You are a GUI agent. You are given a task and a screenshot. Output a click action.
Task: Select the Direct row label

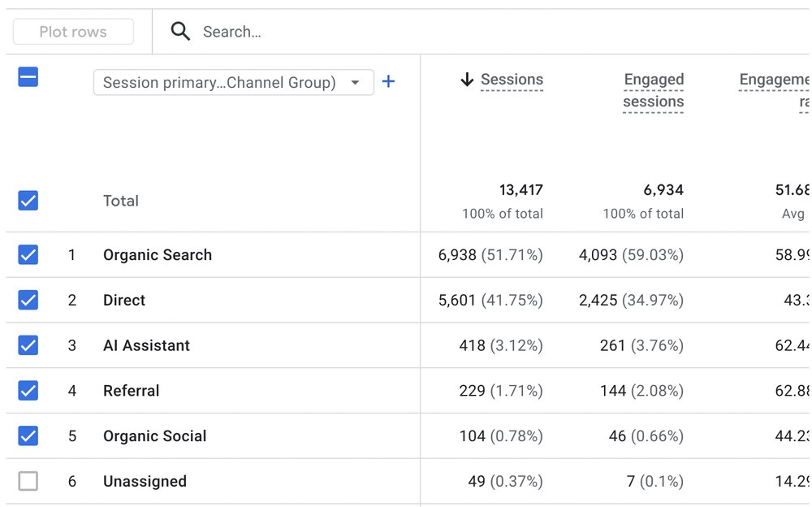point(124,300)
